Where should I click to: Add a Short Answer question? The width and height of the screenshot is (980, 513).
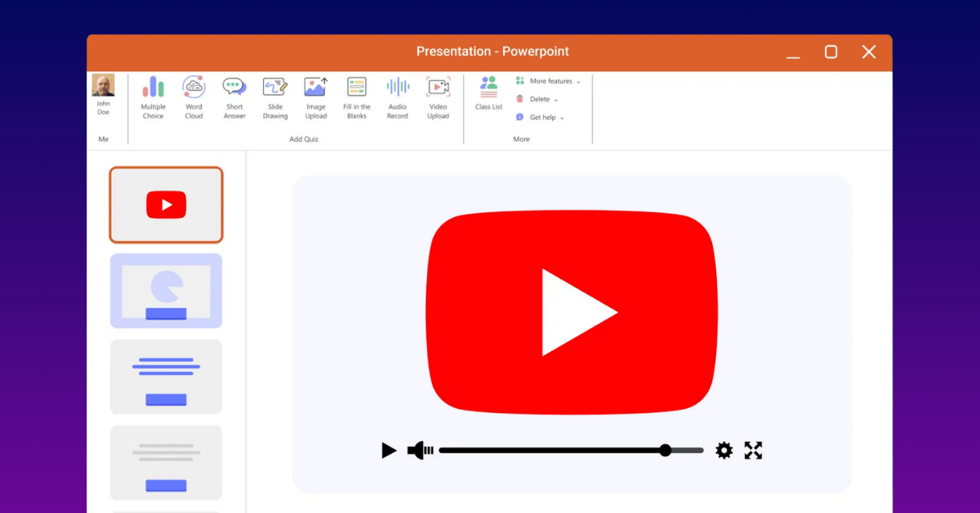point(234,98)
